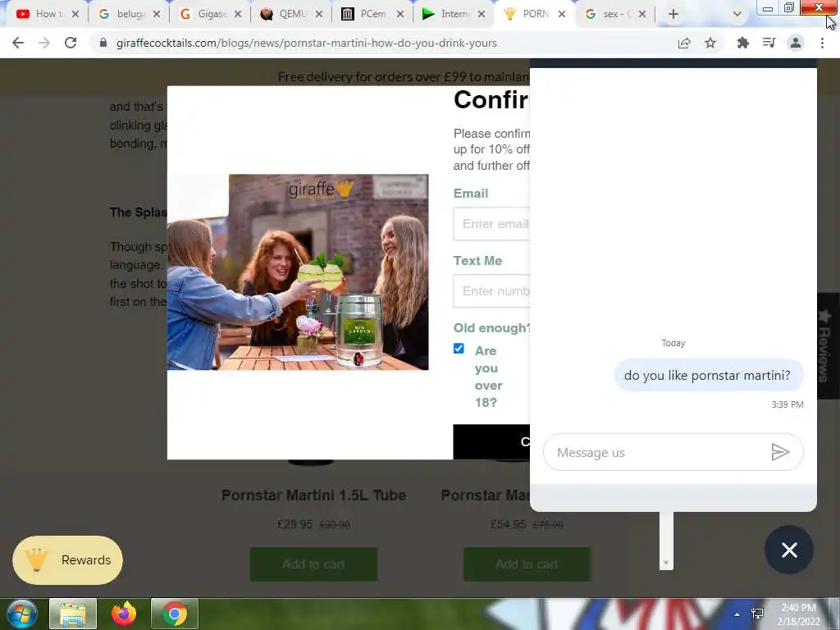This screenshot has height=630, width=840.
Task: Switch to the QEMU tab
Action: point(284,15)
